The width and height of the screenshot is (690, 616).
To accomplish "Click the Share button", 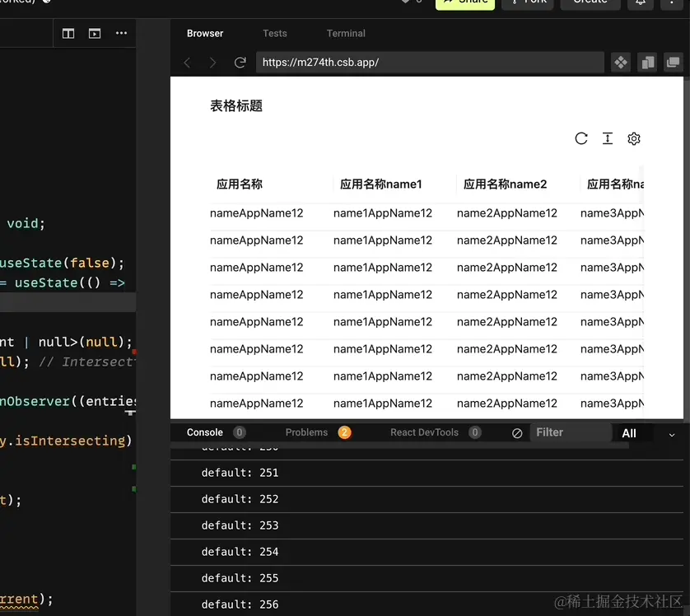I will (464, 2).
